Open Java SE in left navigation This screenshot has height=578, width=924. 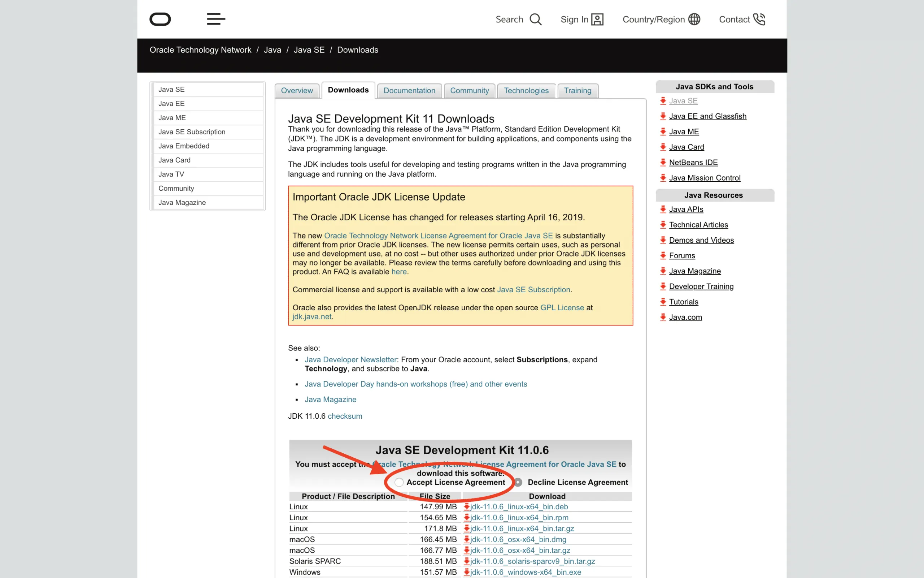coord(208,90)
